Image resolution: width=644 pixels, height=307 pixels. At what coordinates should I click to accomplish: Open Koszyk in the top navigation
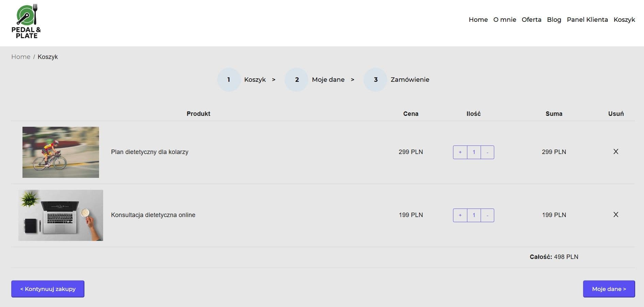point(624,20)
